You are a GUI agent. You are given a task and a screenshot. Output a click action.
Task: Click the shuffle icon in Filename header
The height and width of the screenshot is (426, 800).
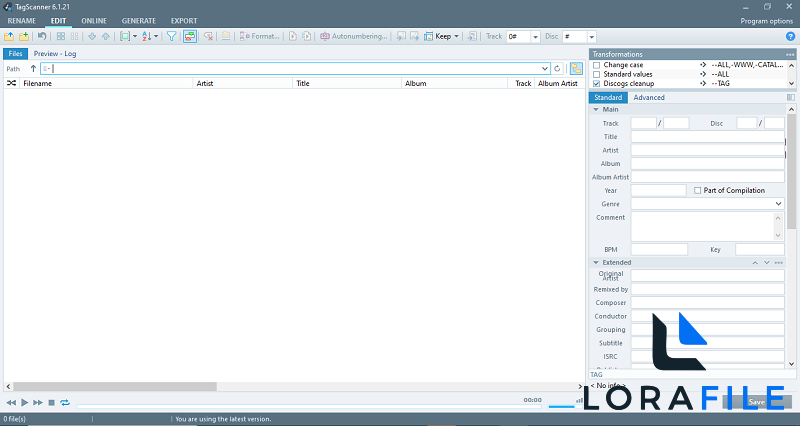click(x=11, y=83)
